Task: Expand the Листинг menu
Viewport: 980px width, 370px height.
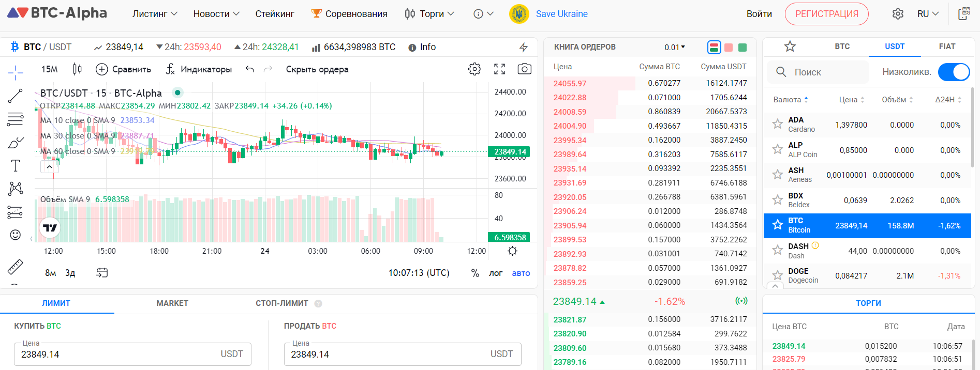Action: [155, 14]
